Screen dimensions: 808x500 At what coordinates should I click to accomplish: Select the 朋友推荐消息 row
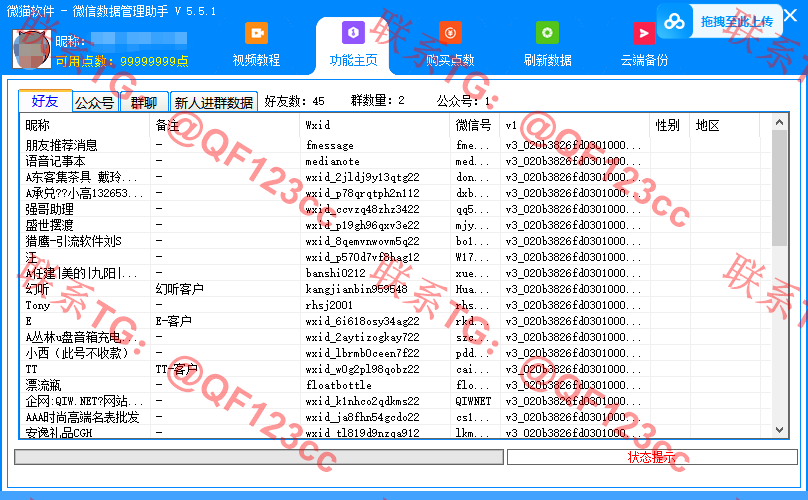396,145
